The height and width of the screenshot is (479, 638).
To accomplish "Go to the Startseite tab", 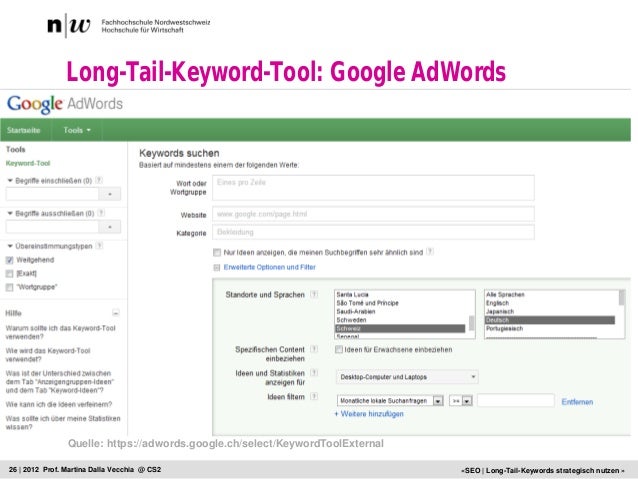I will (24, 130).
